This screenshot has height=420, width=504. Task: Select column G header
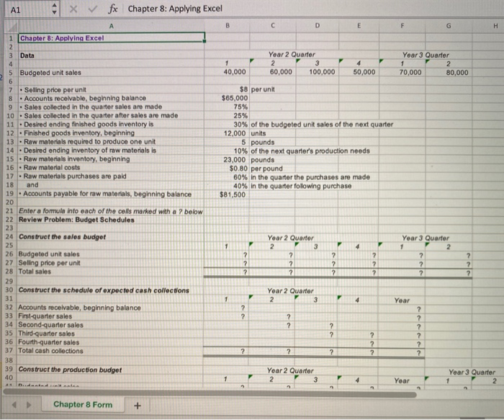point(449,26)
